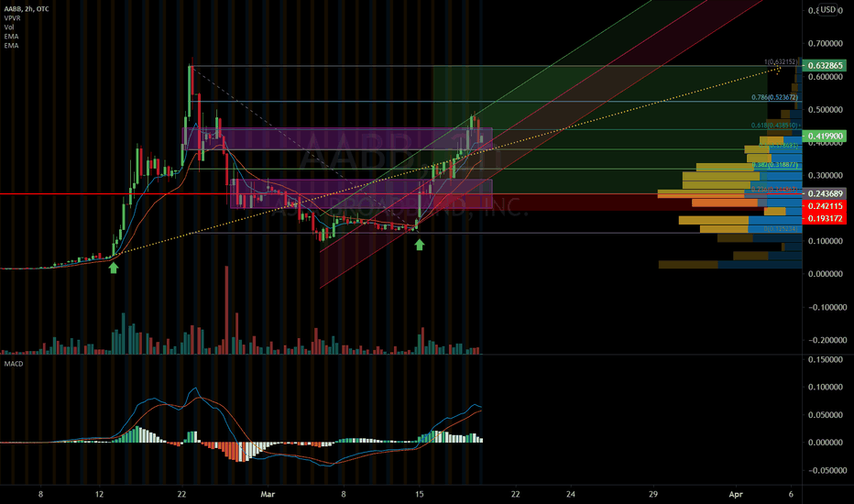Click the 22 date after Mar 15
This screenshot has height=504, width=854.
tap(515, 494)
